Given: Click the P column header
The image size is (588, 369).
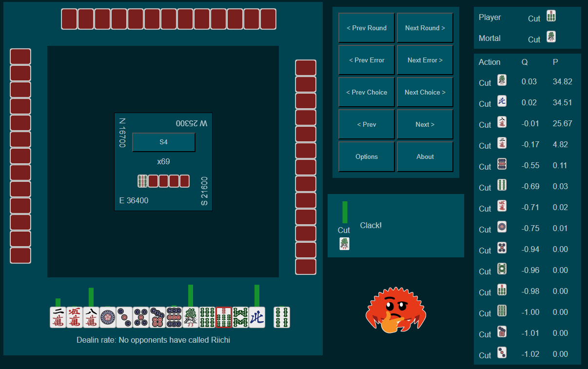Looking at the screenshot, I should coord(555,62).
